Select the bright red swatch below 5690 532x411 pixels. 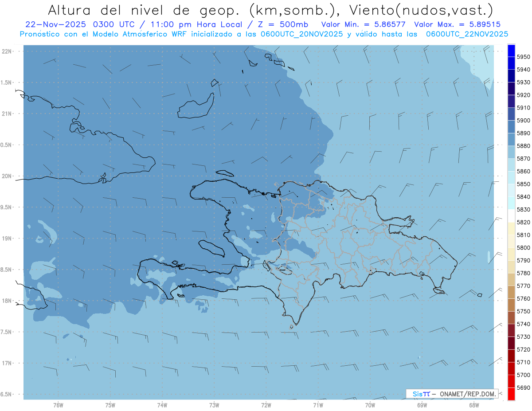pos(511,394)
